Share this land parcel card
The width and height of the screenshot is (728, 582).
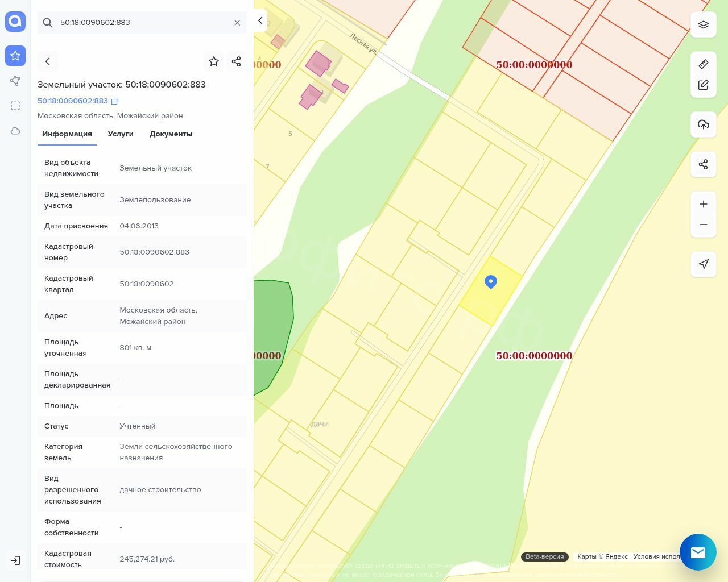pyautogui.click(x=237, y=61)
